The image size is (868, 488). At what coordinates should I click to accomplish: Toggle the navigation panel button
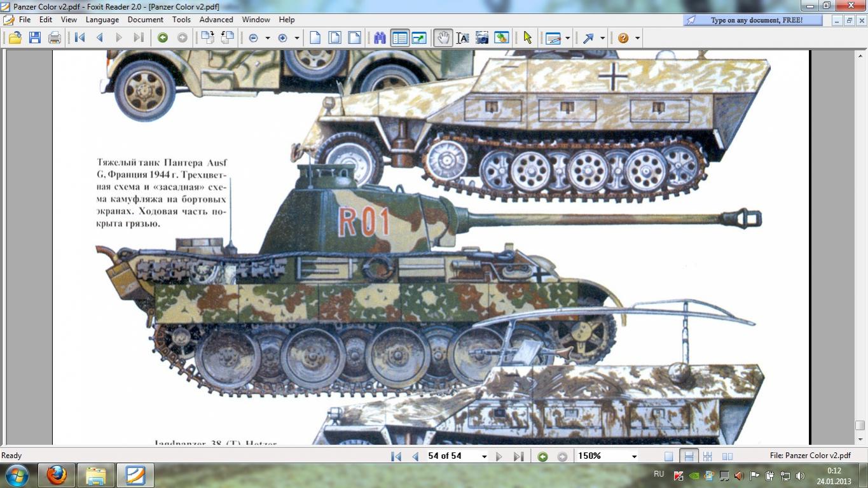pos(399,38)
